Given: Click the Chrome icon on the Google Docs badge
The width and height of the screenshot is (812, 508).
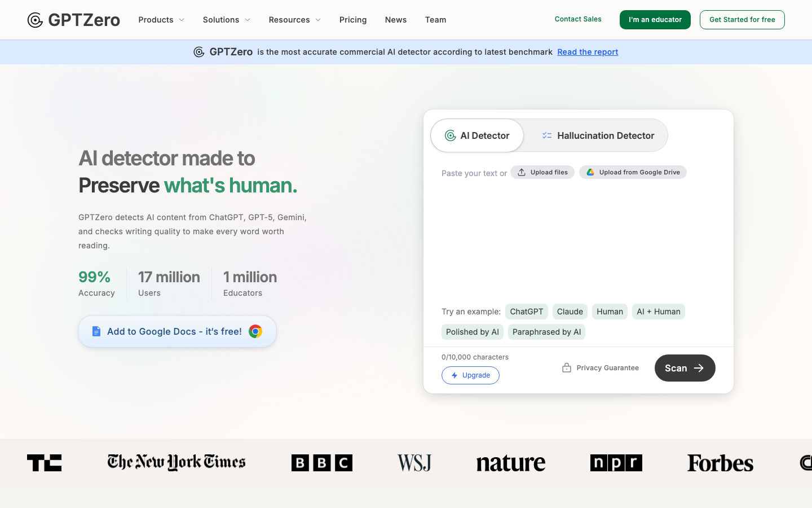Looking at the screenshot, I should click(255, 331).
